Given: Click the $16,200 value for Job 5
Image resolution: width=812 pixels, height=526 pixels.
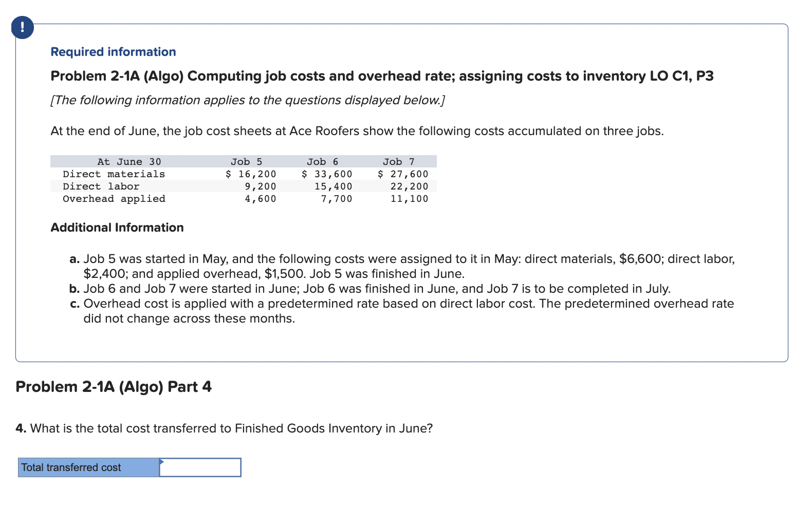Looking at the screenshot, I should tap(251, 174).
